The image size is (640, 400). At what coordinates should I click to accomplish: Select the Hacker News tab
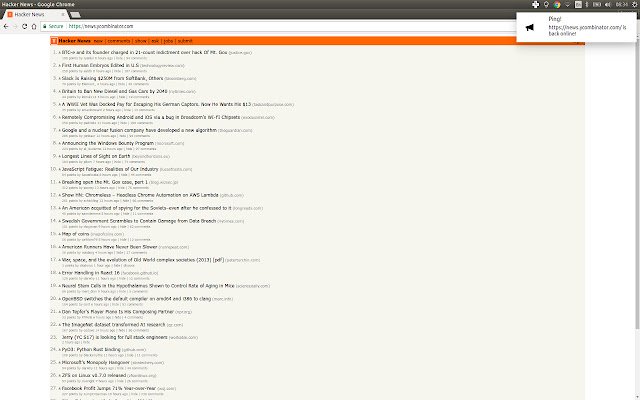(x=34, y=15)
